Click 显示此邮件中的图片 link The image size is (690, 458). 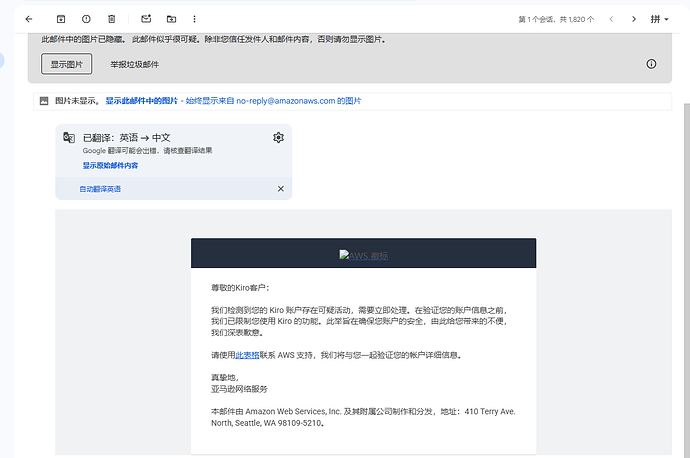point(142,101)
